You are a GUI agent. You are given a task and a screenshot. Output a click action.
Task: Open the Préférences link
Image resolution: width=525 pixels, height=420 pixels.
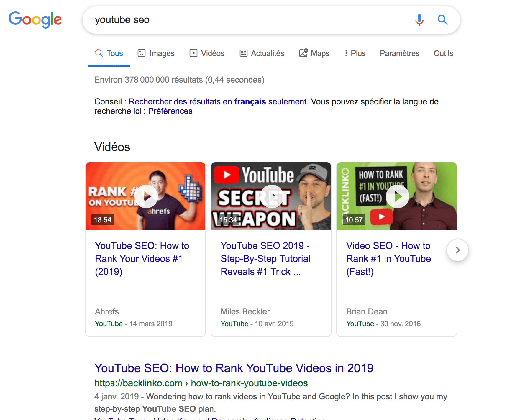point(170,111)
